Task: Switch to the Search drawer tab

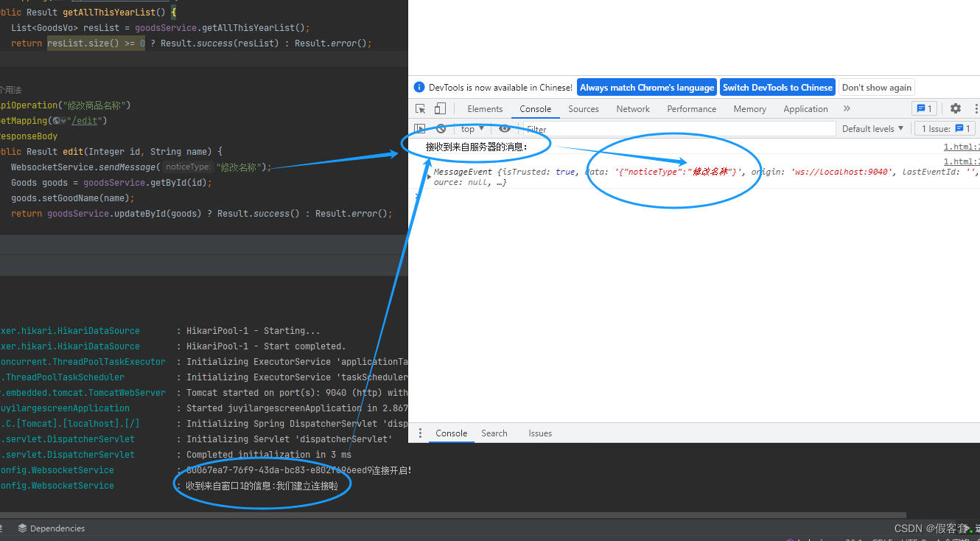Action: tap(494, 433)
